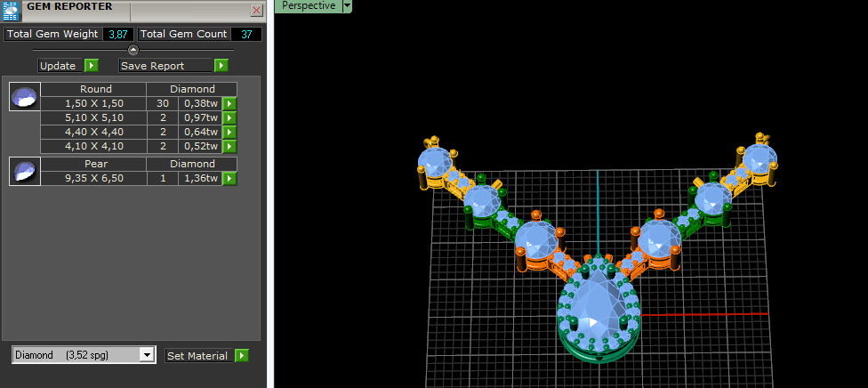Select the 4,40 X 4,40 size cell

93,132
